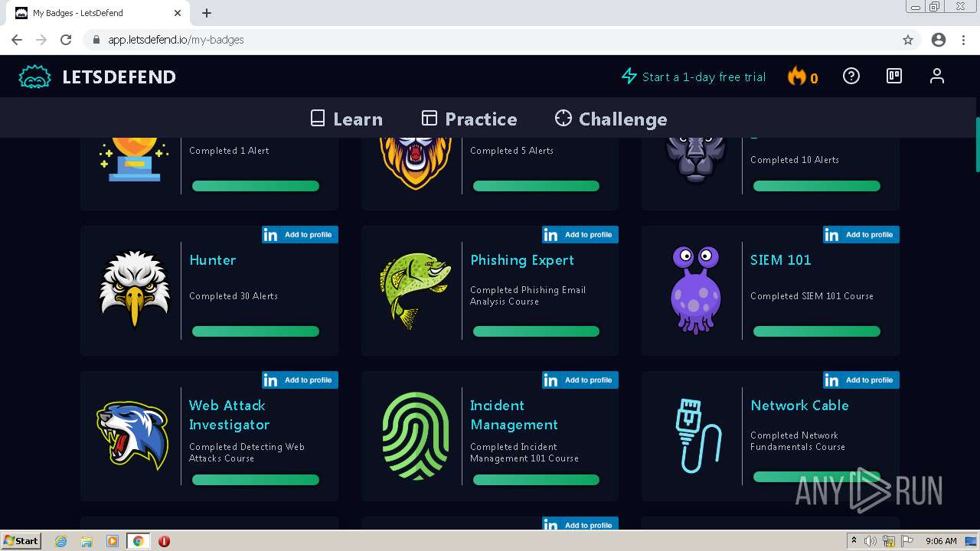Add SIEM 101 badge to LinkedIn profile
Image resolution: width=980 pixels, height=551 pixels.
[x=861, y=235]
